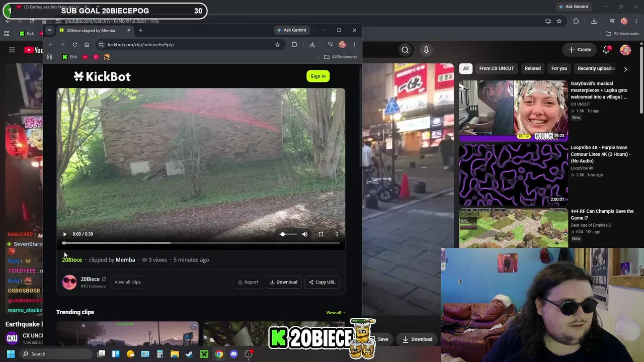Image resolution: width=644 pixels, height=362 pixels.
Task: Open a new tab in KickBot window
Action: [x=141, y=30]
